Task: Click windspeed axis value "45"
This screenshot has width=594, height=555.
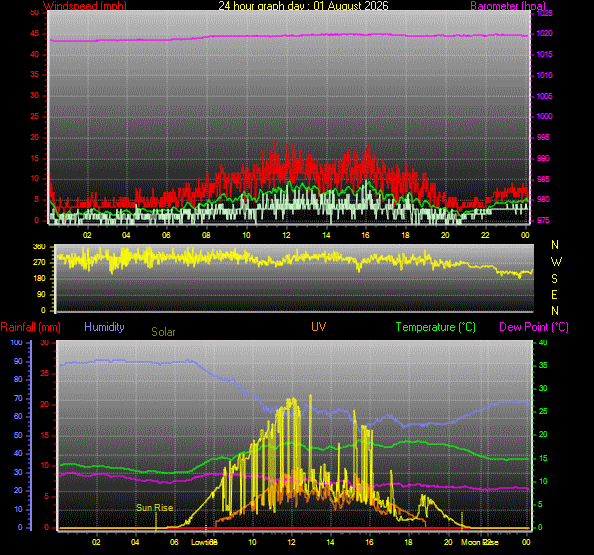Action: (x=34, y=33)
